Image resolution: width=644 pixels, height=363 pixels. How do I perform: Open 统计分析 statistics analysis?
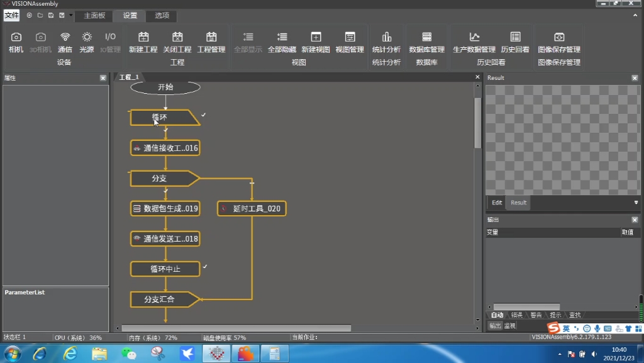point(386,42)
